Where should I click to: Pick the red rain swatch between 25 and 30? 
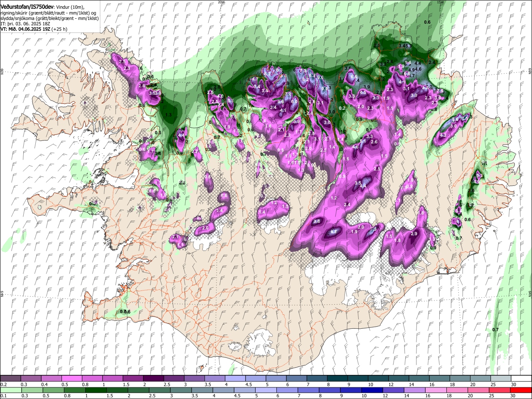(499, 390)
